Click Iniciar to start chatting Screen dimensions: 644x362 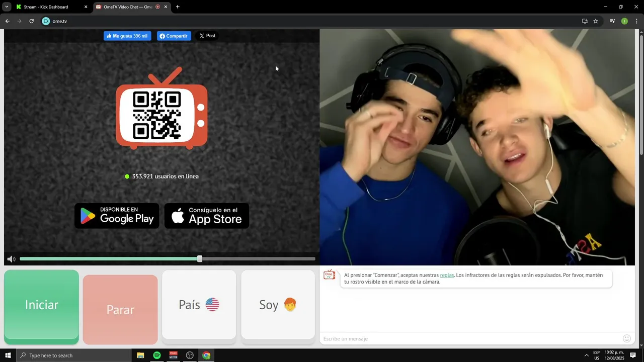tap(41, 307)
